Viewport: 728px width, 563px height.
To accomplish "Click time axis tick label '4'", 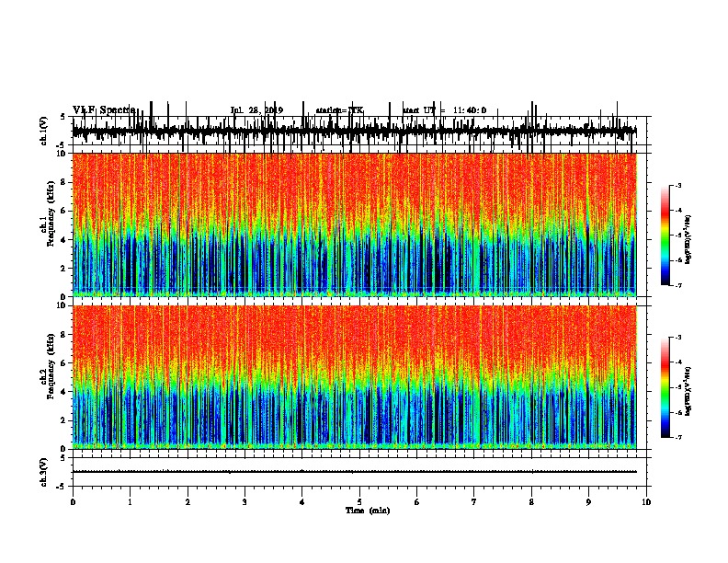I will pyautogui.click(x=302, y=502).
